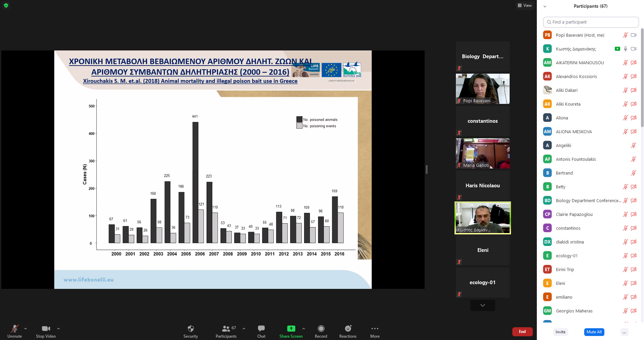Click the Find a participant search field

point(591,22)
